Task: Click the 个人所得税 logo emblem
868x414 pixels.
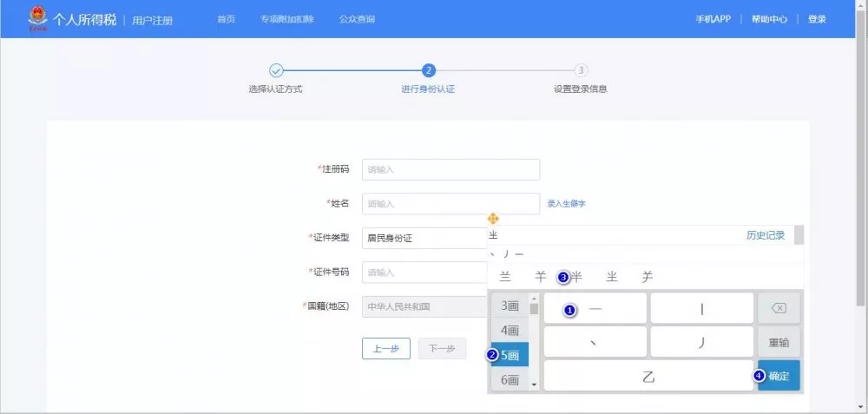Action: click(37, 18)
